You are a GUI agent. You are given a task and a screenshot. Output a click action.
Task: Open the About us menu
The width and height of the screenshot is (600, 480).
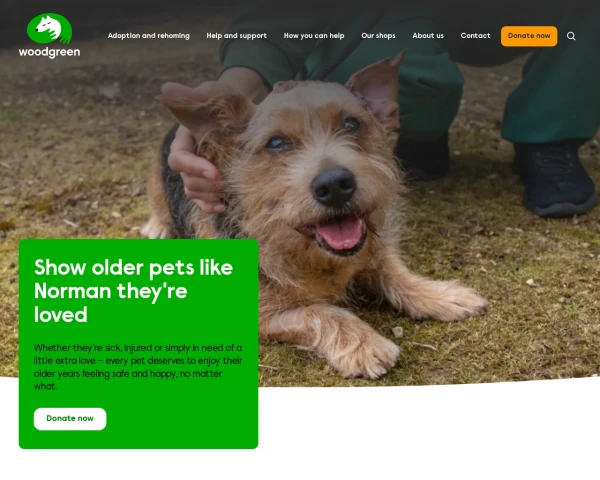(428, 36)
